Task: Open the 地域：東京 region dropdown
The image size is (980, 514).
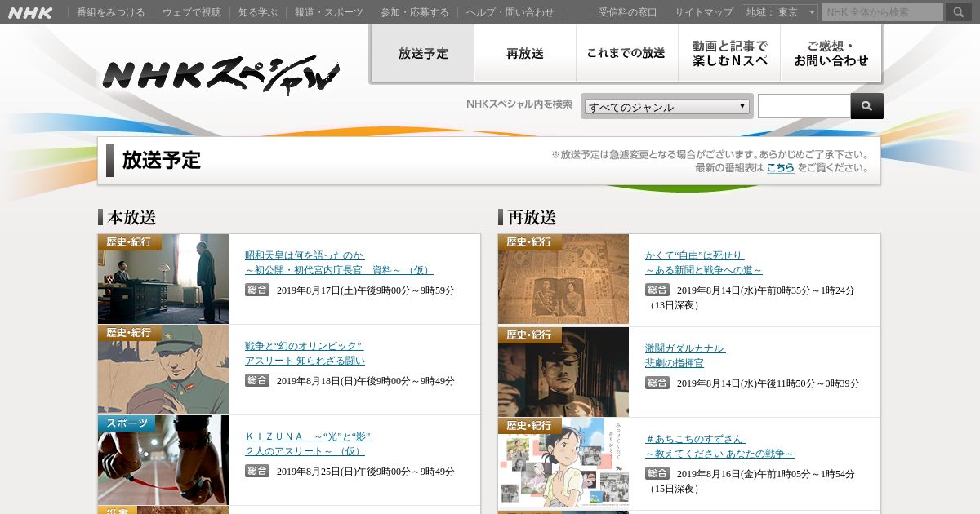Action: pyautogui.click(x=780, y=12)
